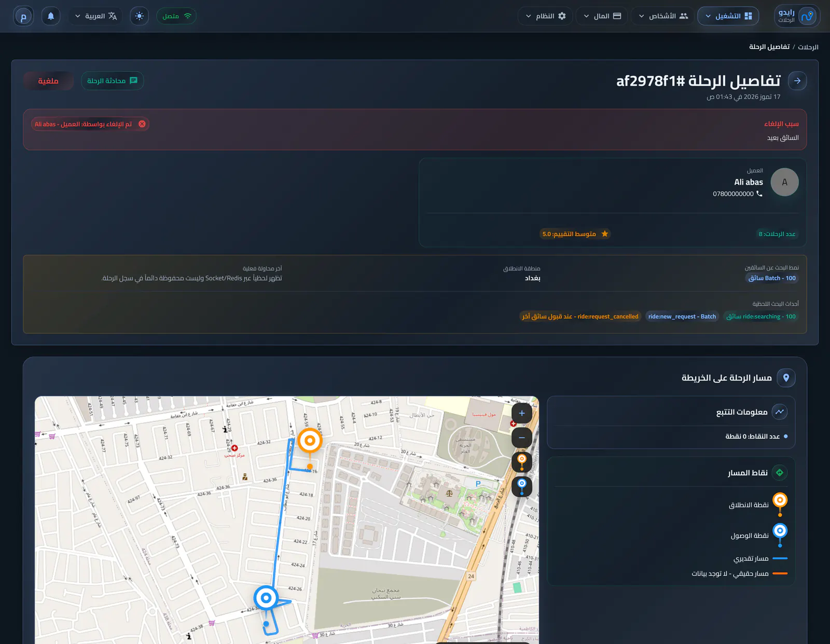Click the orange pickup marker on map

310,441
